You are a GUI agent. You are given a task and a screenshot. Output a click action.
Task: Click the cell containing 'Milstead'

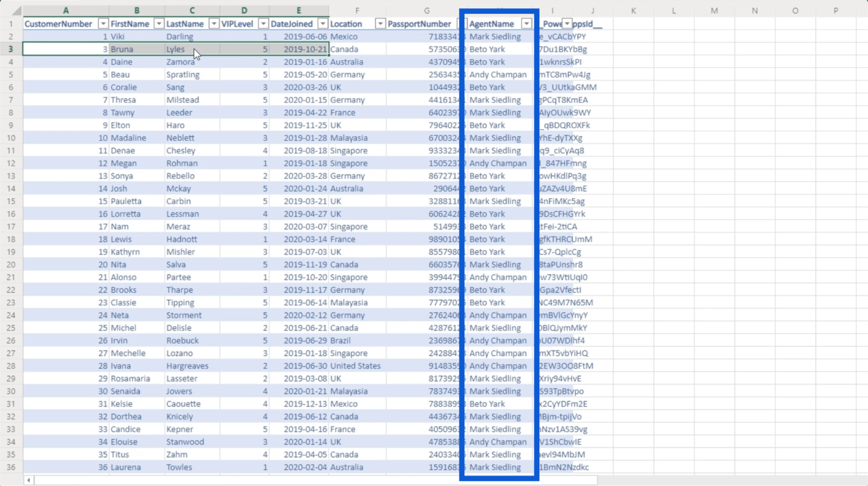(192, 100)
